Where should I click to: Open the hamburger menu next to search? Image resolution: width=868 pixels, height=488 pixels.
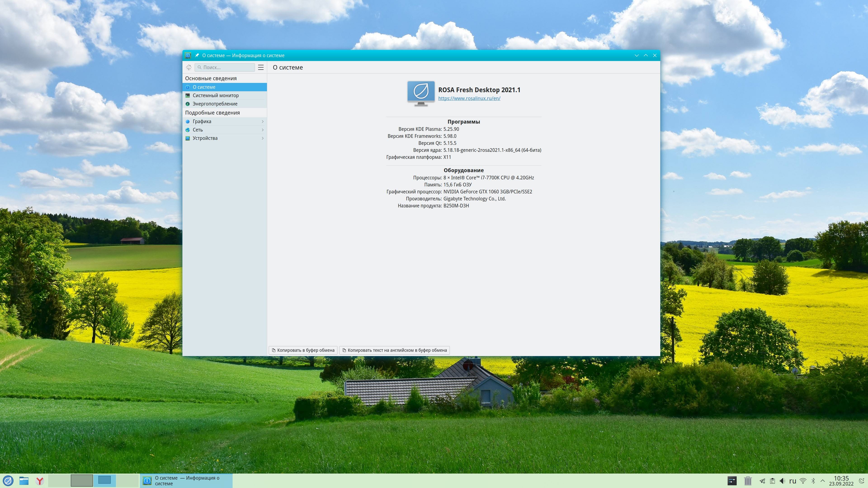tap(261, 67)
